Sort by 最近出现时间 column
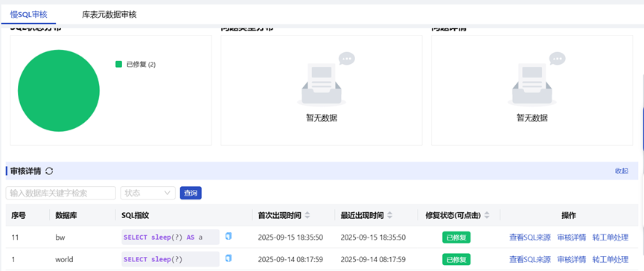 390,215
